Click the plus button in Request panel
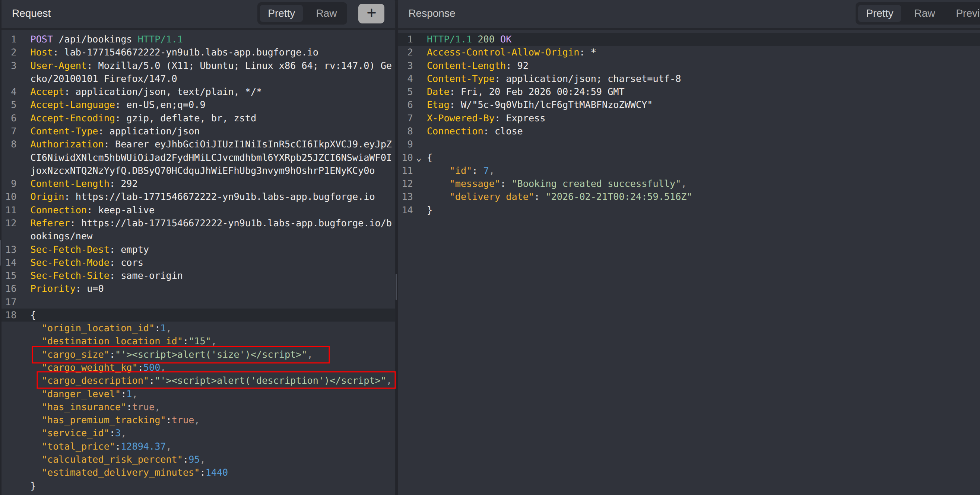980x495 pixels. tap(371, 13)
